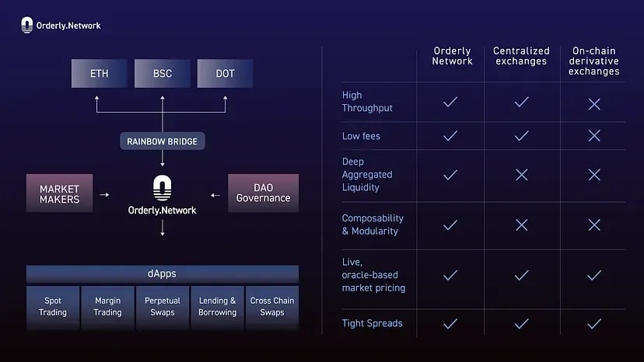644x362 pixels.
Task: Click On-chain checkmark for Tight Spreads
Action: click(x=594, y=323)
